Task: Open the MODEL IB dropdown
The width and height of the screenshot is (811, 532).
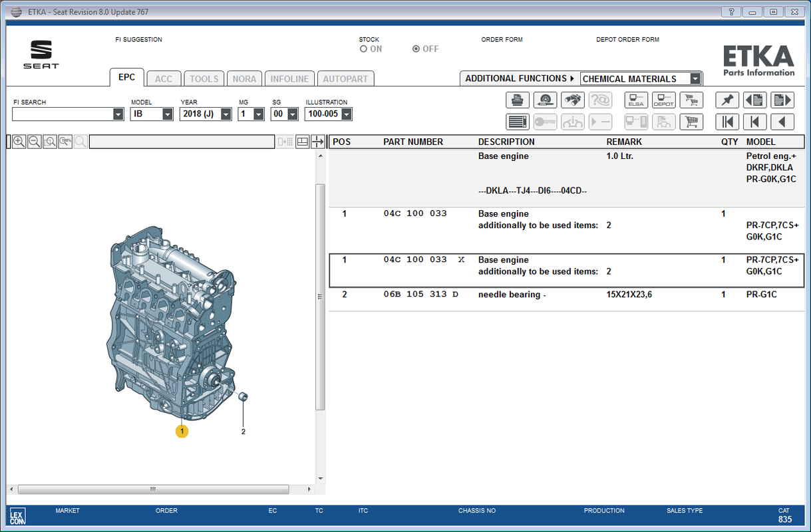Action: tap(168, 114)
